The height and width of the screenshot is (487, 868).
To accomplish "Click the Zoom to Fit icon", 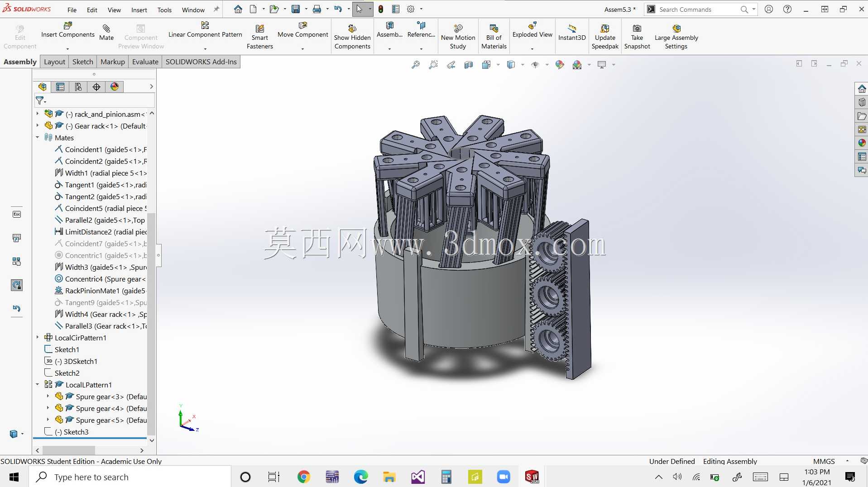I will (x=415, y=65).
